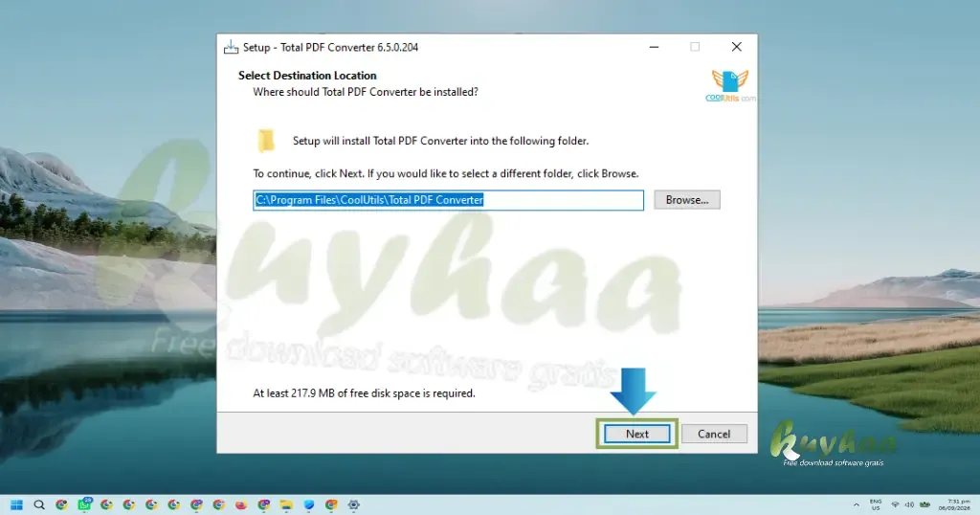Image resolution: width=980 pixels, height=515 pixels.
Task: Open File Explorer from the taskbar
Action: [286, 504]
